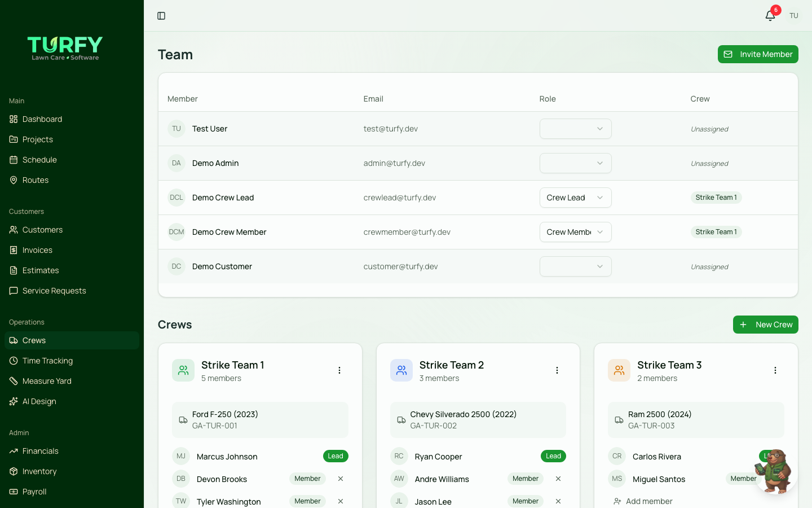Screen dimensions: 812x508
Task: Click the green Strike Team 1 crew icon
Action: [183, 370]
